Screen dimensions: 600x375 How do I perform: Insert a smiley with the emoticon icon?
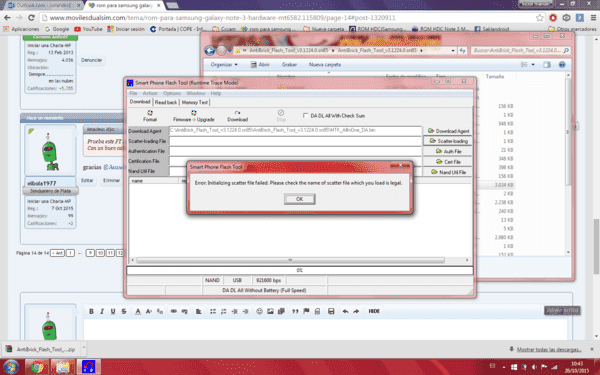tap(259, 311)
